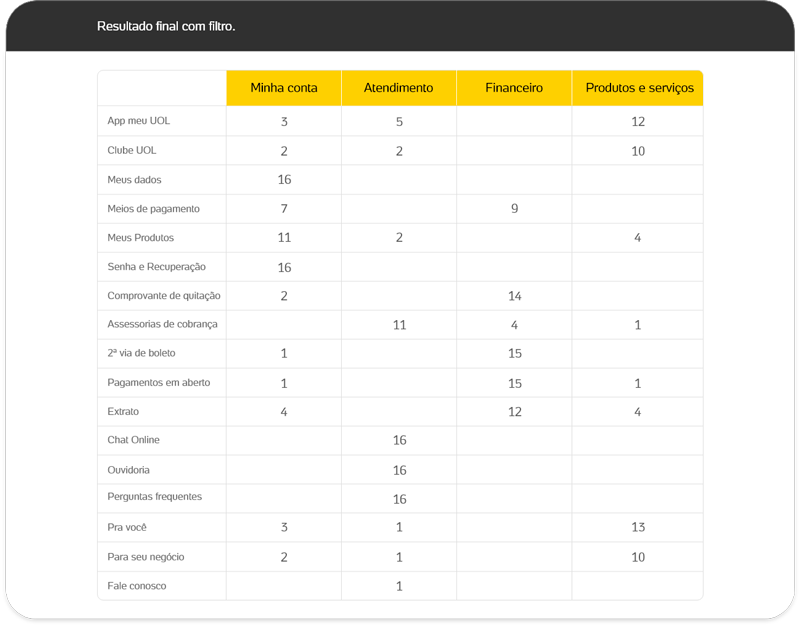Image resolution: width=800 pixels, height=626 pixels.
Task: Select the "2ª via de boleto" row label
Action: click(141, 353)
